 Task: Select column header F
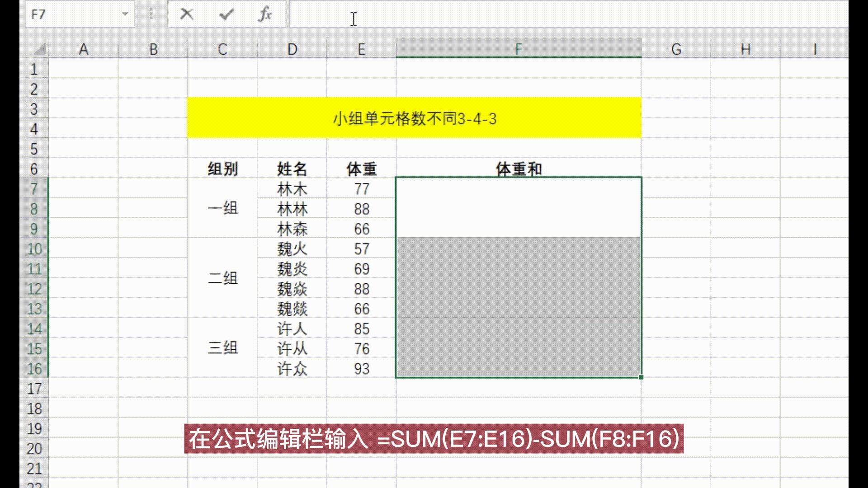518,49
